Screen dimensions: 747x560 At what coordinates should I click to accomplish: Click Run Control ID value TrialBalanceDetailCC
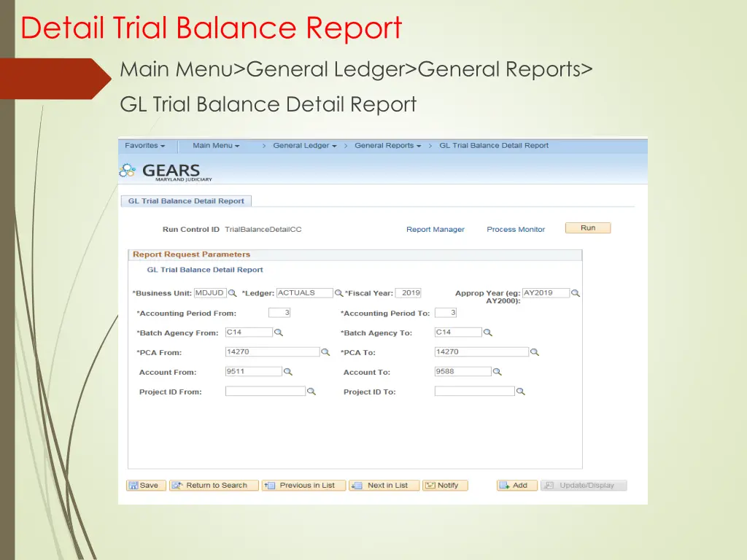pos(263,229)
